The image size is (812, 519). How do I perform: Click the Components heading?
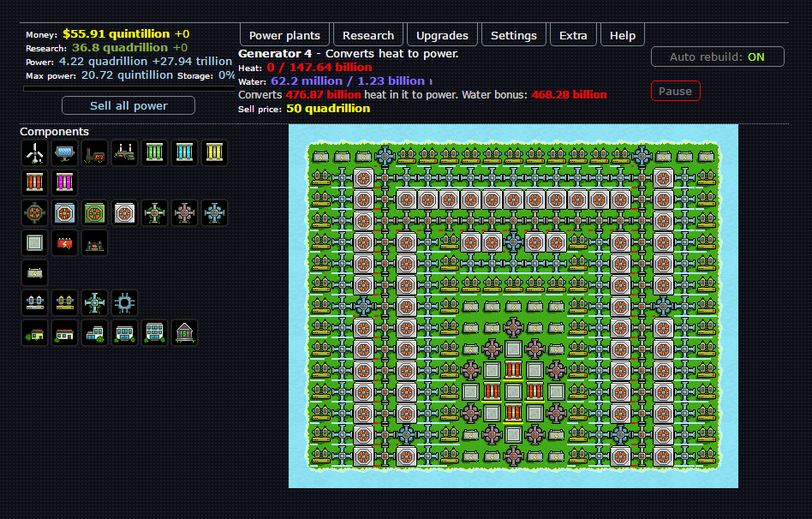pyautogui.click(x=54, y=132)
